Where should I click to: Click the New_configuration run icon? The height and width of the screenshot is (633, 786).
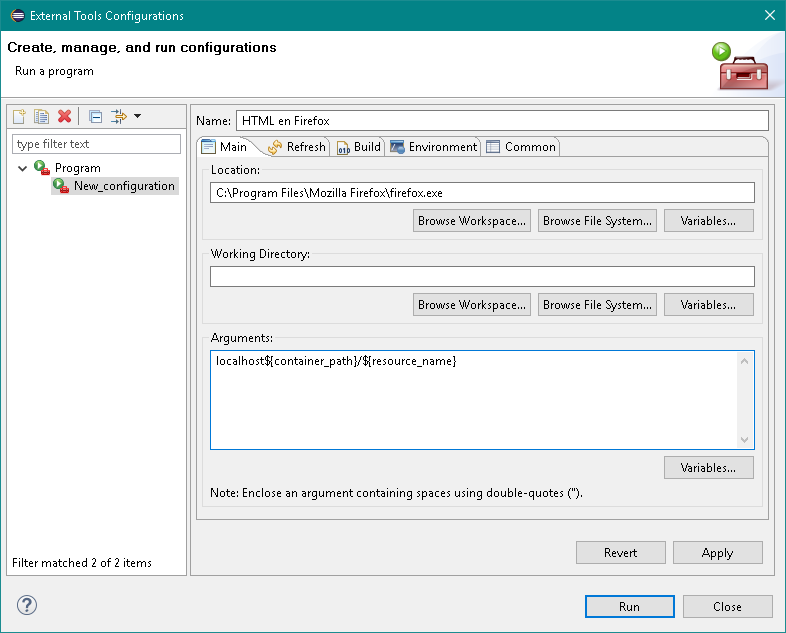[61, 185]
